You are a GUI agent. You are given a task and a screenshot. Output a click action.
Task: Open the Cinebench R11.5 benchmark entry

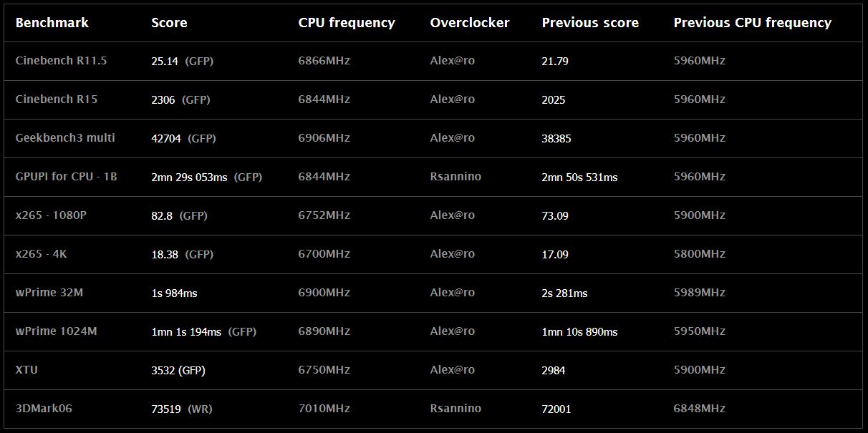61,61
